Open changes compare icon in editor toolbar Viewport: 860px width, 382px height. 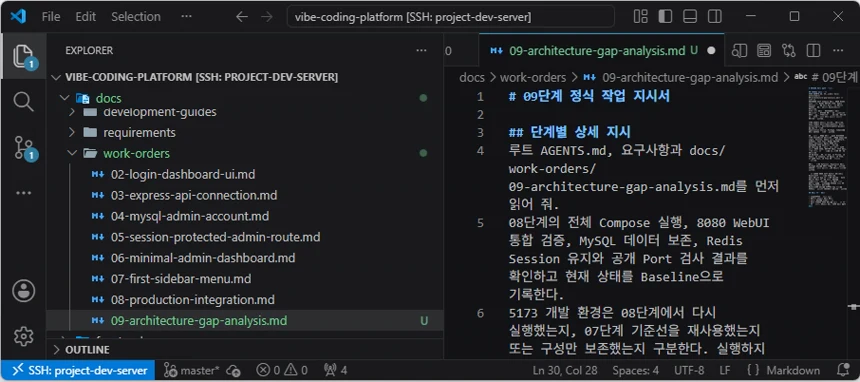click(x=789, y=51)
